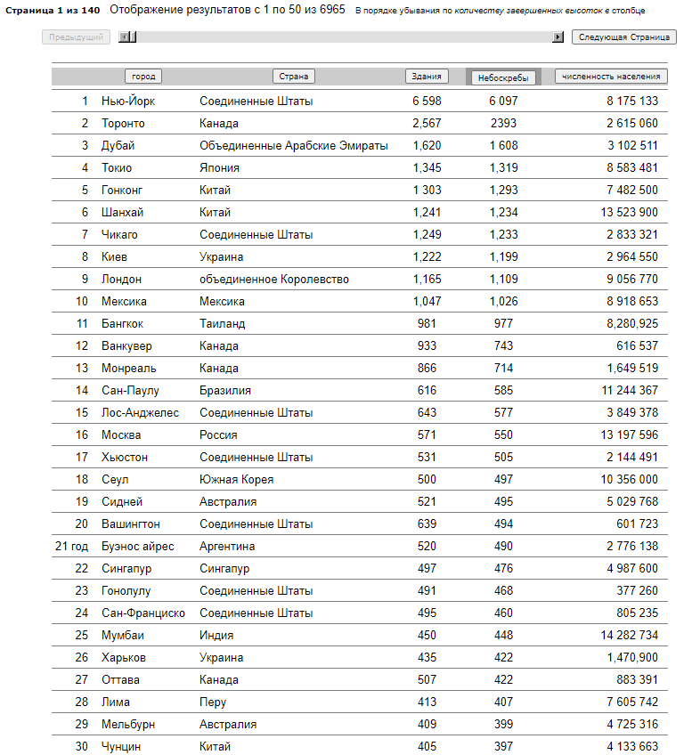
Task: Sort by численность населения column
Action: (611, 76)
